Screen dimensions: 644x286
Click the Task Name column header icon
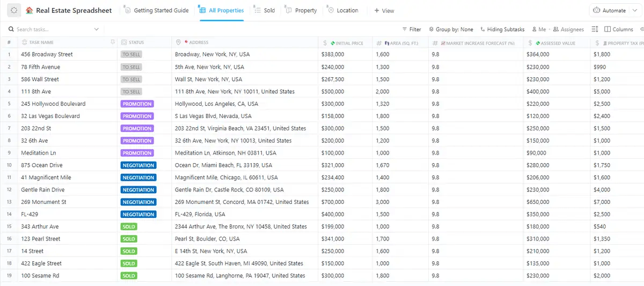pos(25,42)
